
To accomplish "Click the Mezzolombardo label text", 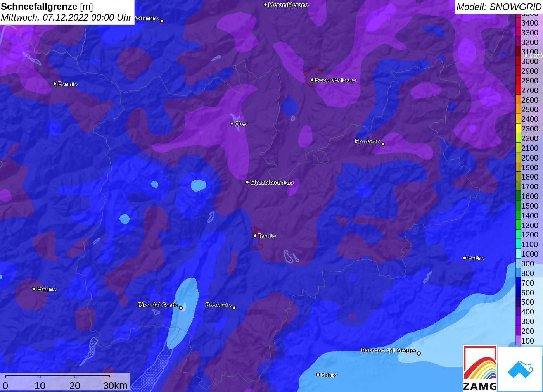I will [x=272, y=182].
